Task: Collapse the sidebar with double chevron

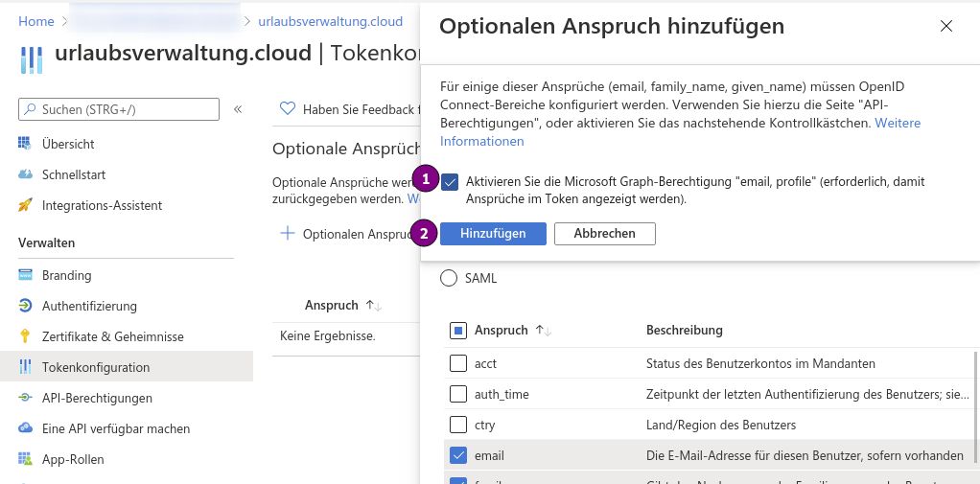Action: (238, 109)
